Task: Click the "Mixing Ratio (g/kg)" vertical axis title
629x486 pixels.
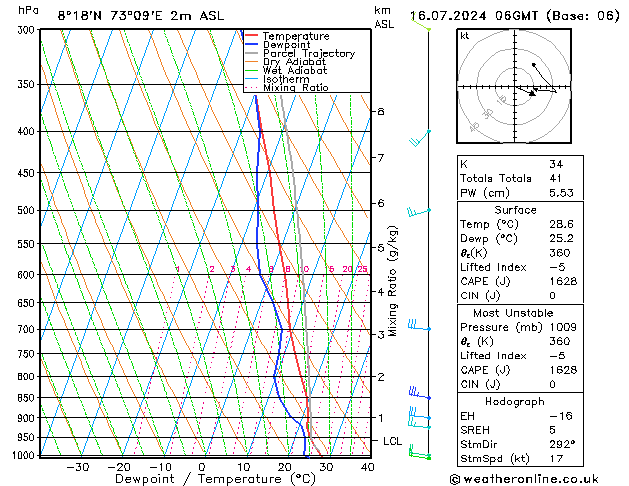Action: [392, 281]
